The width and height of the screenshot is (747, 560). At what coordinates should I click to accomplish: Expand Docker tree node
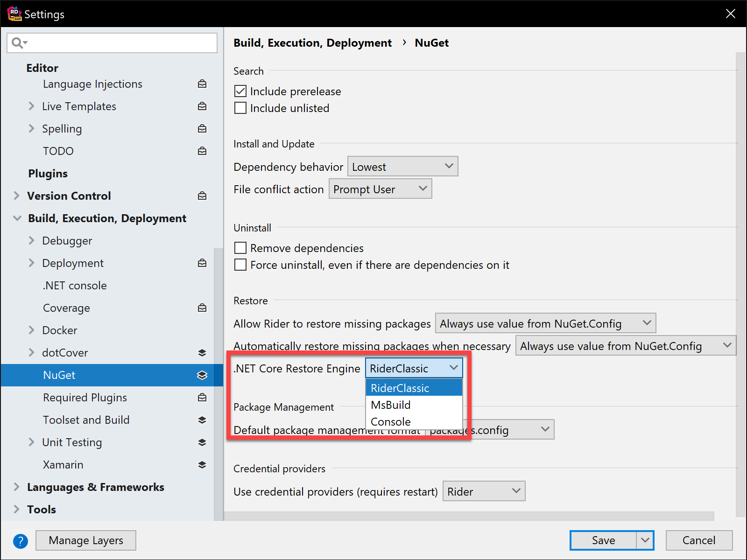coord(31,330)
